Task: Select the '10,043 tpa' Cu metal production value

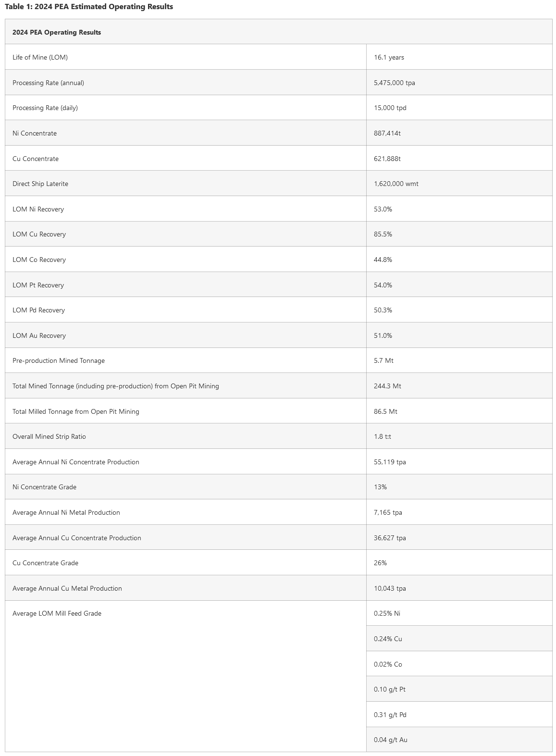Action: click(x=390, y=588)
